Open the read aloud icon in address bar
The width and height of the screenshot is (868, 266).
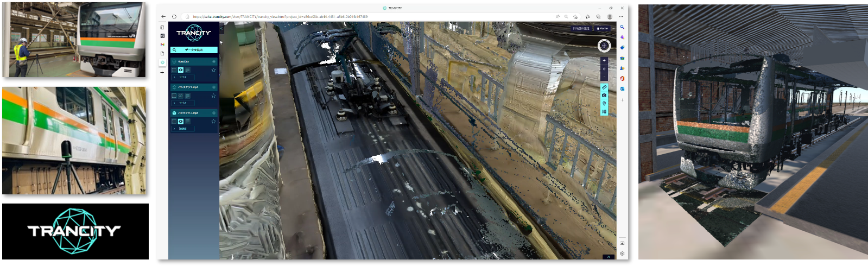[x=557, y=16]
